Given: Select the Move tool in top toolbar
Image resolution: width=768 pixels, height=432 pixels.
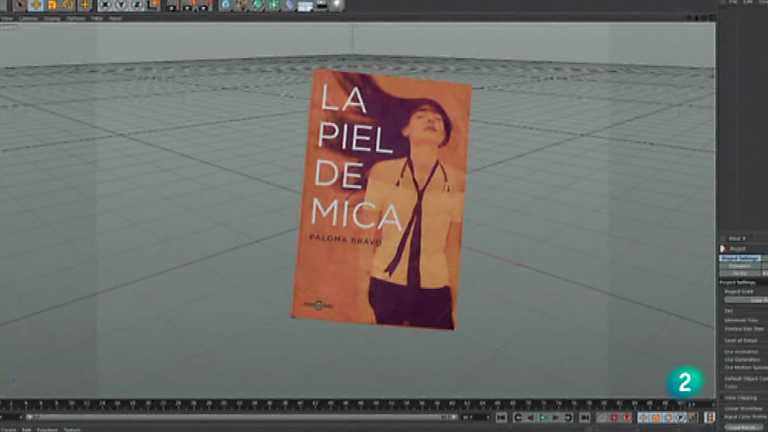Looking at the screenshot, I should click(x=36, y=5).
